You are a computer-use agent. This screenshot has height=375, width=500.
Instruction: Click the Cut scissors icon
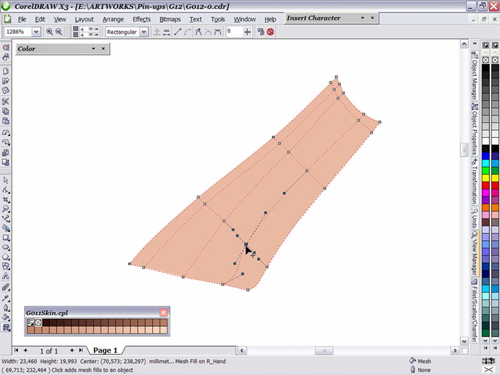coord(6,101)
